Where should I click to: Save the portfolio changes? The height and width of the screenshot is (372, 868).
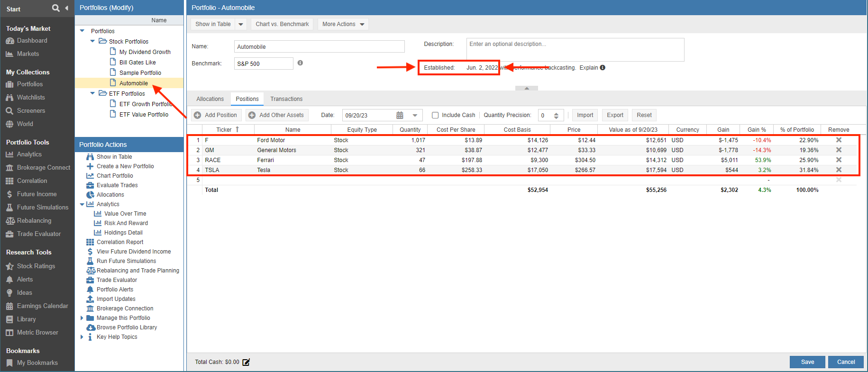coord(807,362)
